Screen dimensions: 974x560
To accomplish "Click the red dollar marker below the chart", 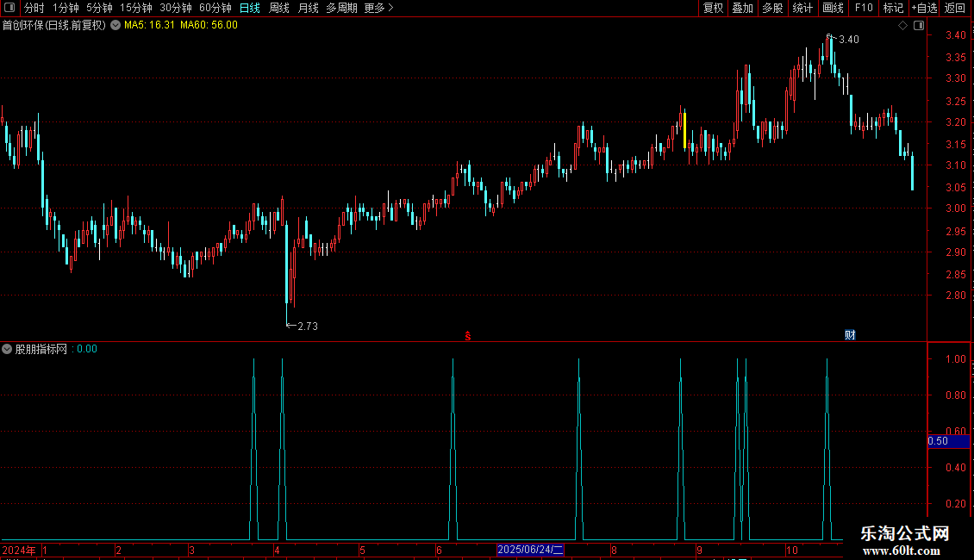I will point(468,336).
